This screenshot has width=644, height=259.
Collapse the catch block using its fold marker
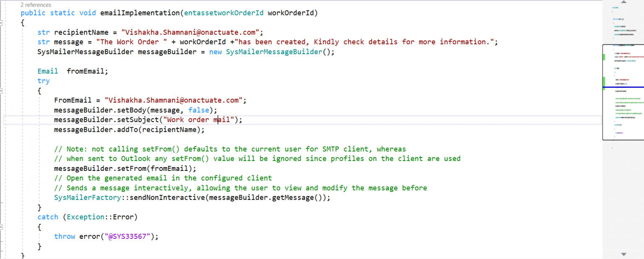click(2, 227)
